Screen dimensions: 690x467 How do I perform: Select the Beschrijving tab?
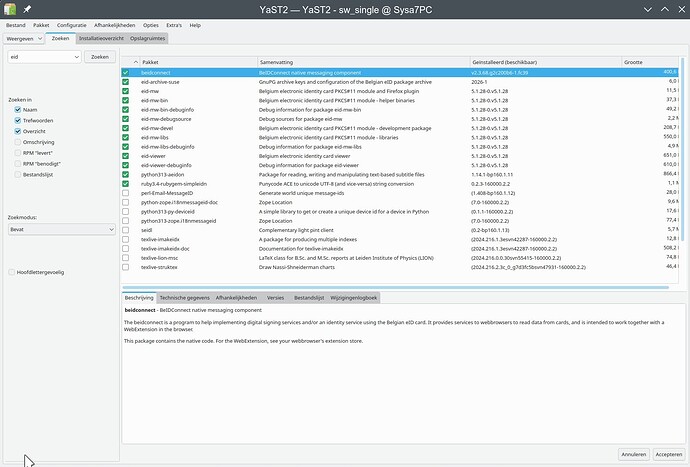pos(139,298)
